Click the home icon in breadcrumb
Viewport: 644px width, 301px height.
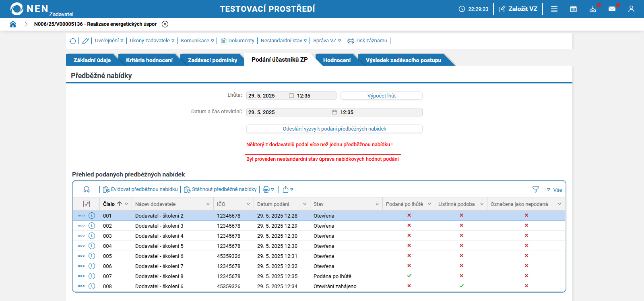(13, 24)
